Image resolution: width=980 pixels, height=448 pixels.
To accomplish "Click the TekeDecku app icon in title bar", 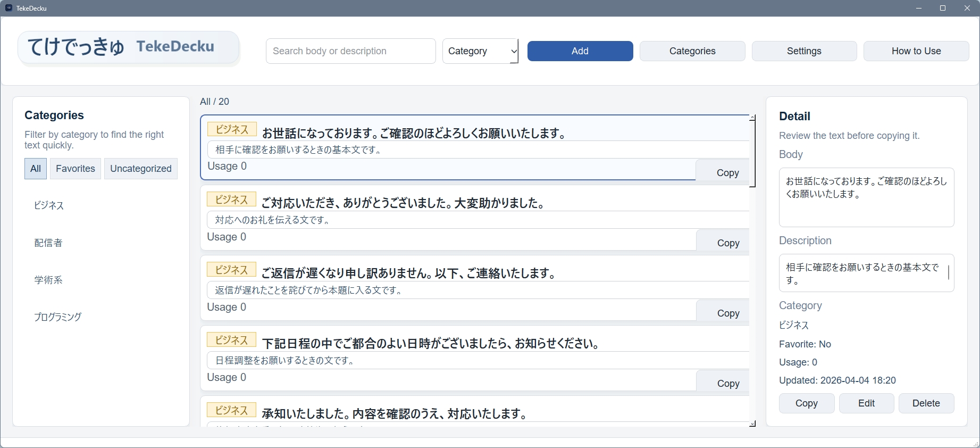I will point(9,8).
